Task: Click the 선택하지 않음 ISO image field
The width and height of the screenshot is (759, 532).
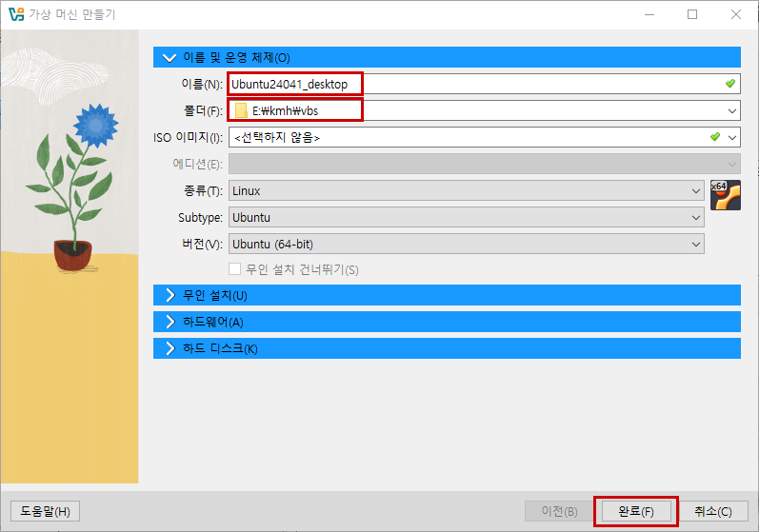Action: [x=485, y=137]
